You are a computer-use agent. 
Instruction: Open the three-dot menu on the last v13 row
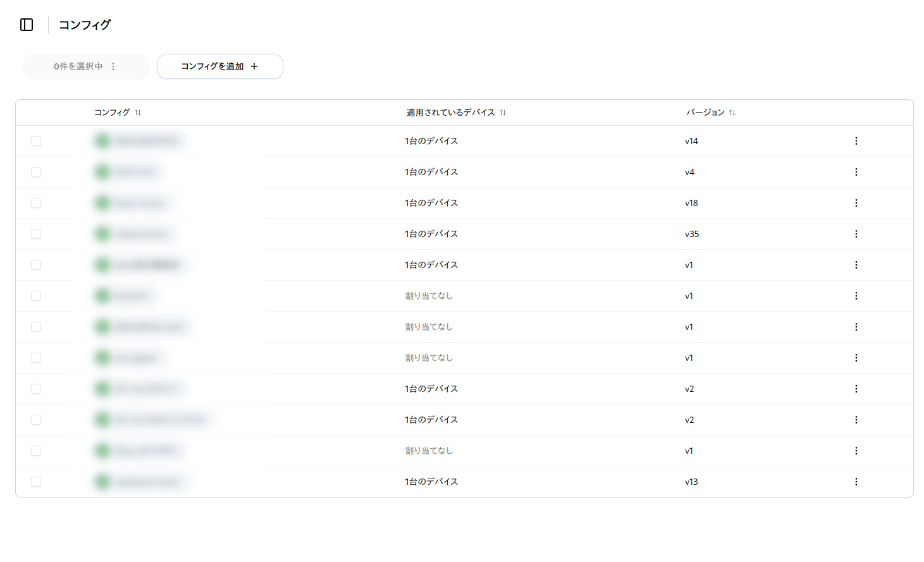click(856, 481)
